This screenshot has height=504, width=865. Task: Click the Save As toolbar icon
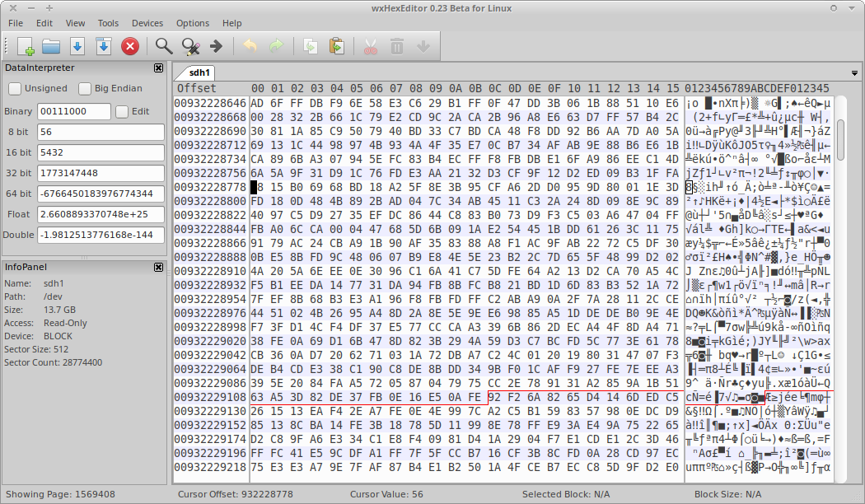(x=104, y=46)
